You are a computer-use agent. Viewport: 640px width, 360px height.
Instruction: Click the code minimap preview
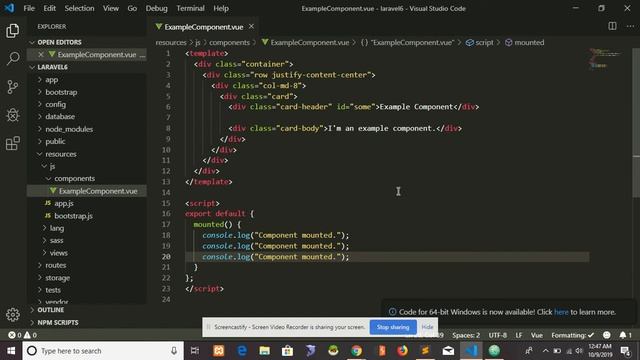(606, 59)
